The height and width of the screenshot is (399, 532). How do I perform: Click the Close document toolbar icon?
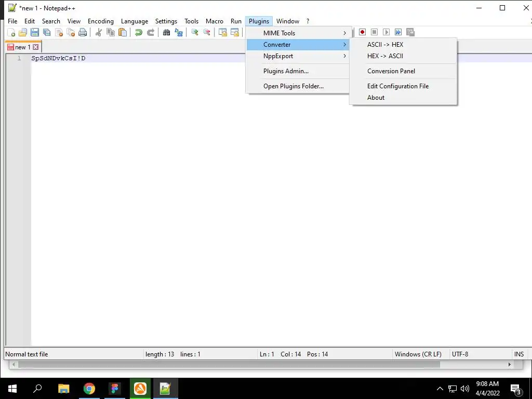click(59, 33)
